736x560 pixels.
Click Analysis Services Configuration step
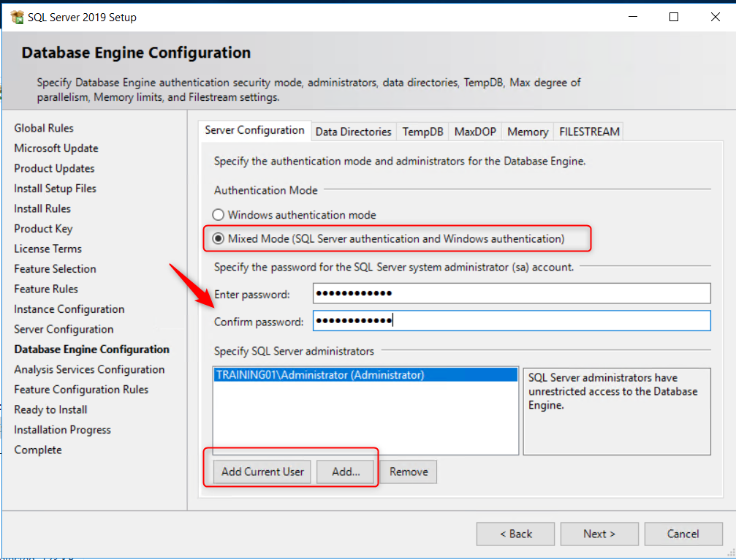tap(89, 370)
